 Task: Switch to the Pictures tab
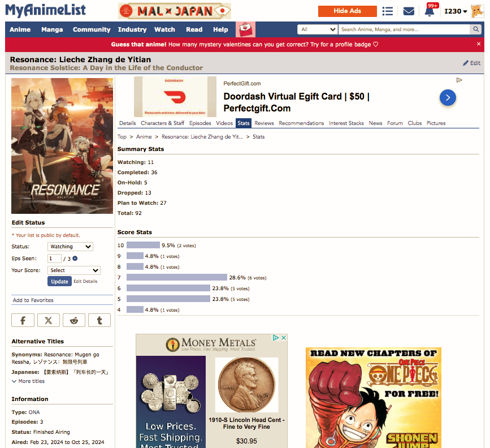436,123
